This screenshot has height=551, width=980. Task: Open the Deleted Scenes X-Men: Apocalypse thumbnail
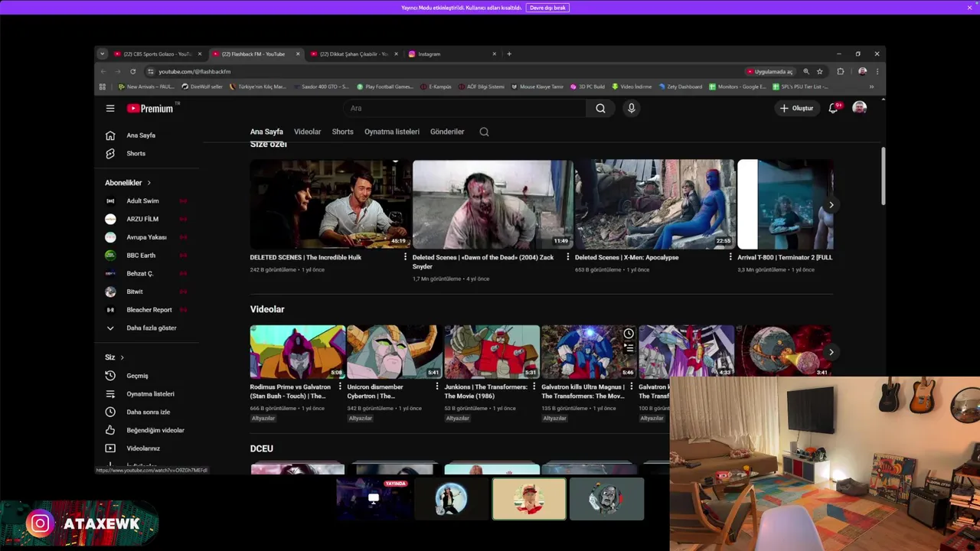click(x=655, y=204)
